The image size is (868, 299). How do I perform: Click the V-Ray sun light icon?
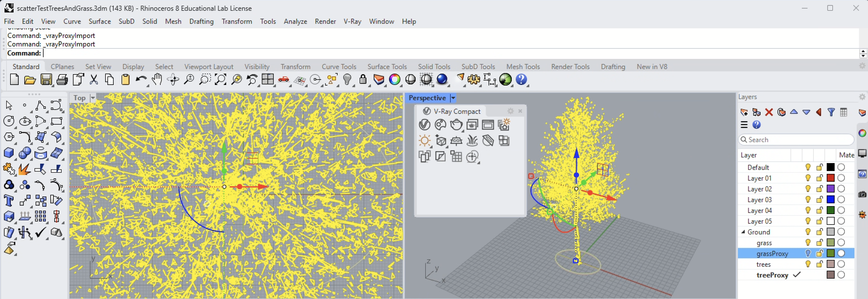tap(424, 141)
